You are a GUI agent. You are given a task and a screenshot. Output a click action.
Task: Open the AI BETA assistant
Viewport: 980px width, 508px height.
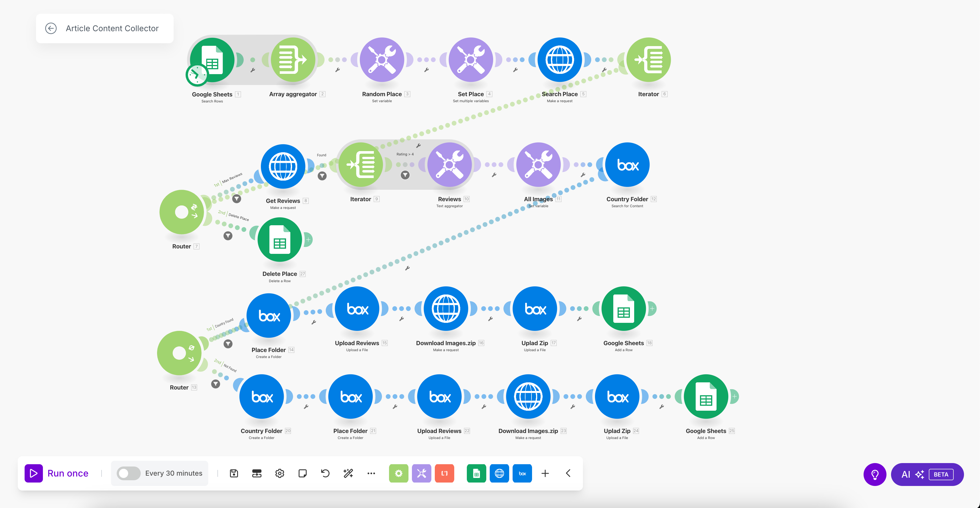pos(927,474)
